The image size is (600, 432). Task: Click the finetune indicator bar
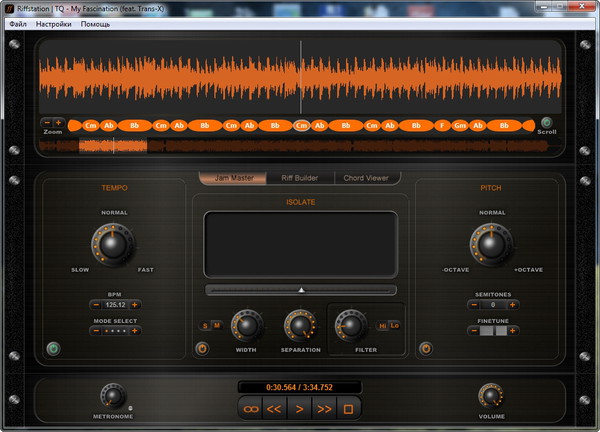[x=494, y=331]
